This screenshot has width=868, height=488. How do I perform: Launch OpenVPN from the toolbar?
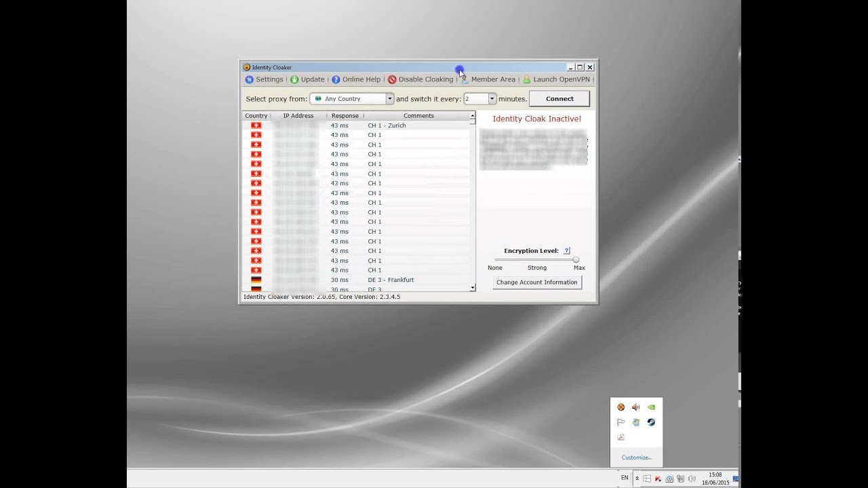pos(557,79)
